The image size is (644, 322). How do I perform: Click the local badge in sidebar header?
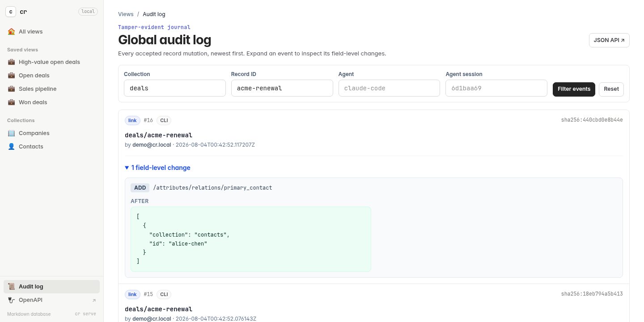click(88, 12)
